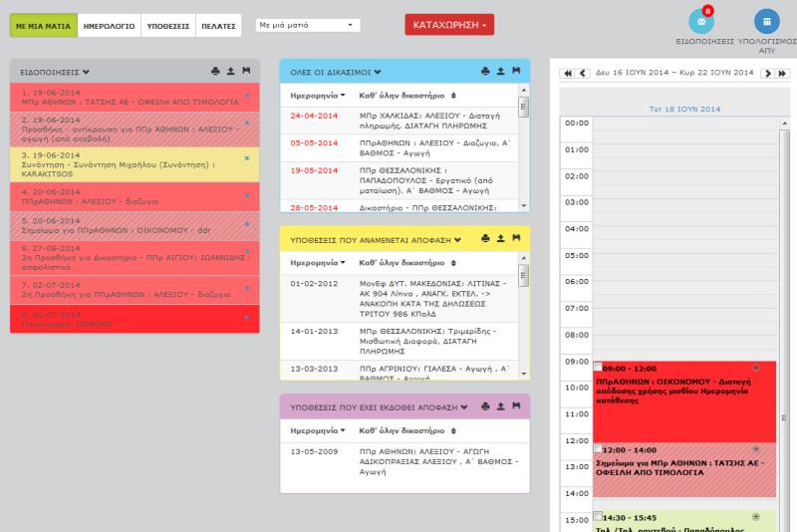Screen dimensions: 797x532
Task: Tick checkbox on 09:00 - 12:00 event
Action: (598, 367)
